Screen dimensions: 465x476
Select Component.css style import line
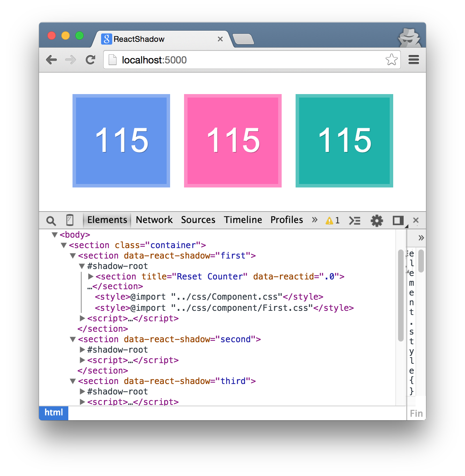[209, 297]
